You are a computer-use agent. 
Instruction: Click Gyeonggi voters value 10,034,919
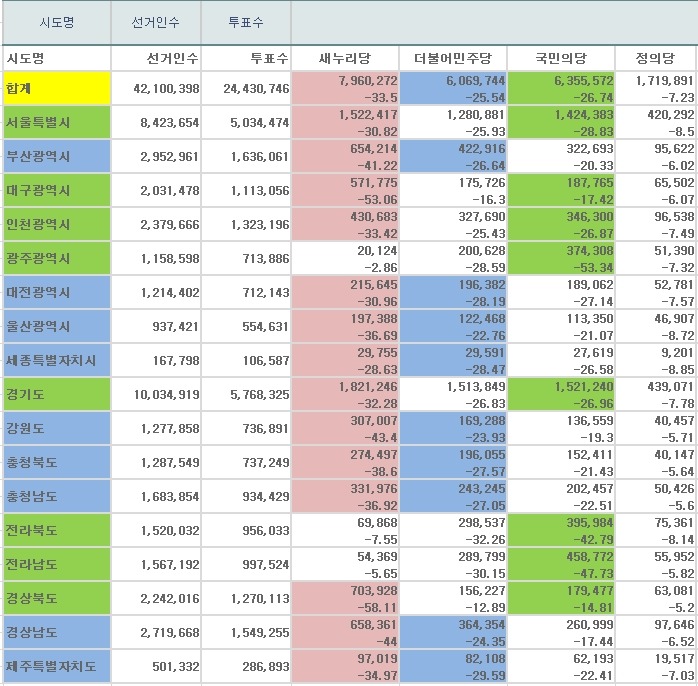click(166, 394)
